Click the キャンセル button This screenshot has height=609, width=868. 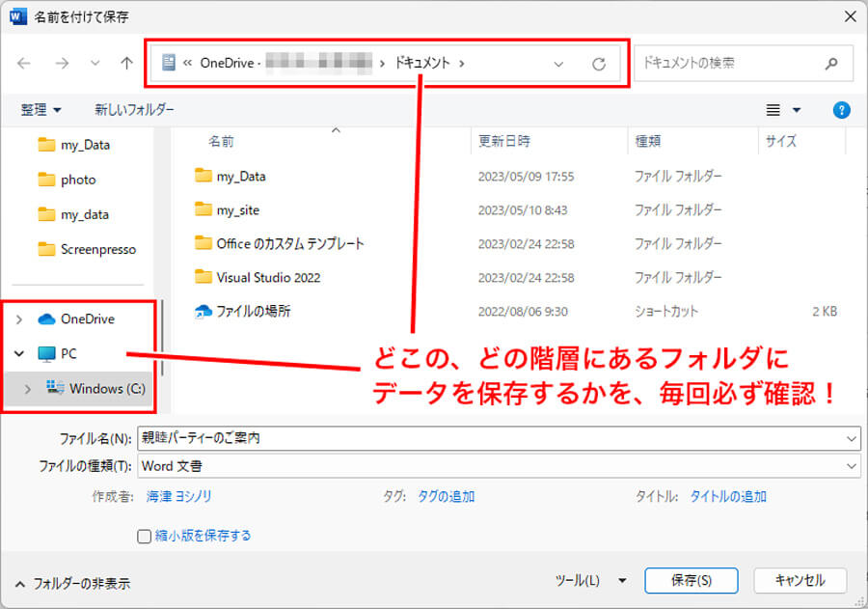pyautogui.click(x=800, y=581)
